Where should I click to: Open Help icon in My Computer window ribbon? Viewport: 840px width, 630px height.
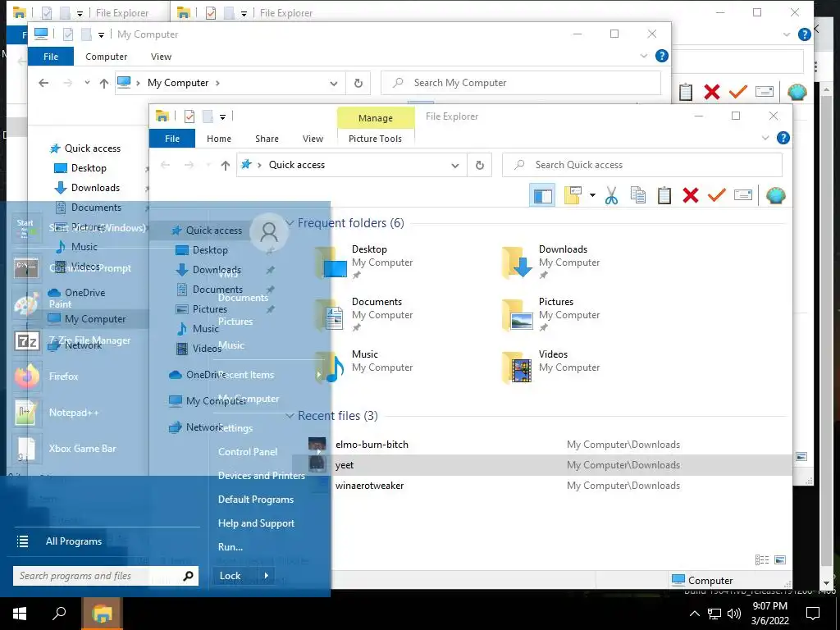[662, 56]
